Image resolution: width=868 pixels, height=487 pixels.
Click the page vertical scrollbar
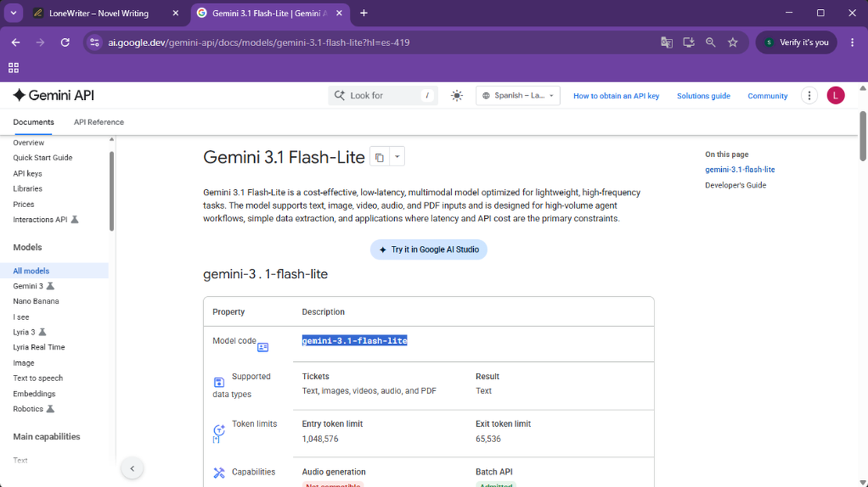click(x=863, y=136)
